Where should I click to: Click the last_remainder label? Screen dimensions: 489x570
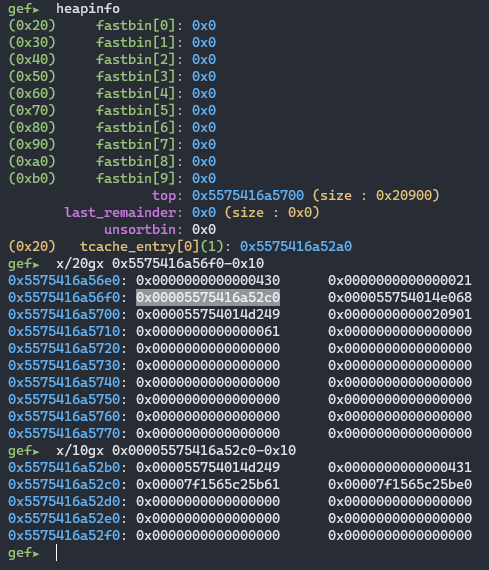click(x=123, y=212)
